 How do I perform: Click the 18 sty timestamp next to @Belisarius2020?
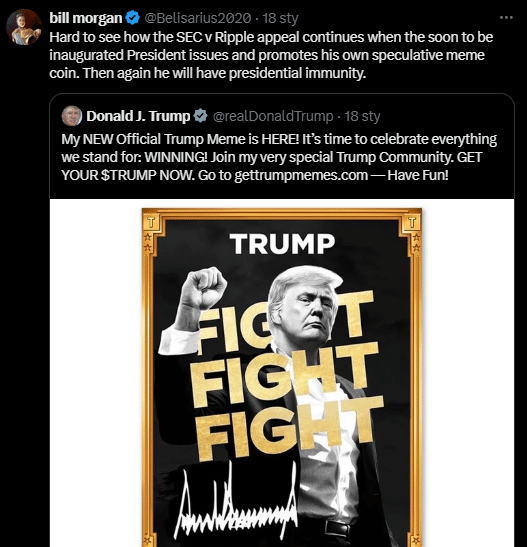(x=280, y=18)
